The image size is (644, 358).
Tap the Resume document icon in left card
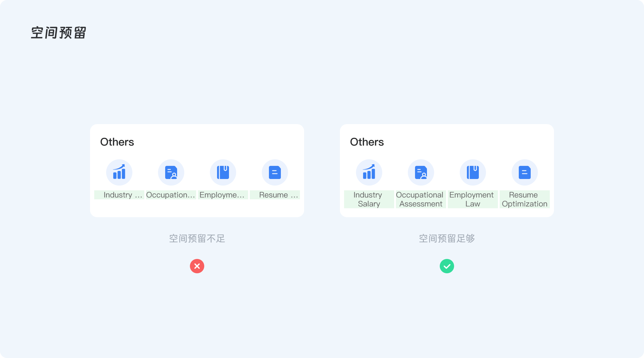click(275, 172)
